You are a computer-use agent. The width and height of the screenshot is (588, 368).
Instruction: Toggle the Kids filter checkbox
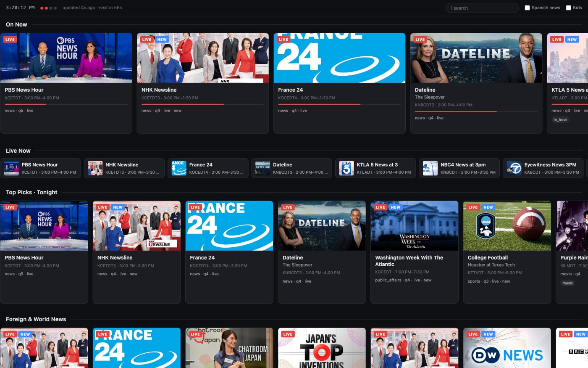[x=568, y=8]
